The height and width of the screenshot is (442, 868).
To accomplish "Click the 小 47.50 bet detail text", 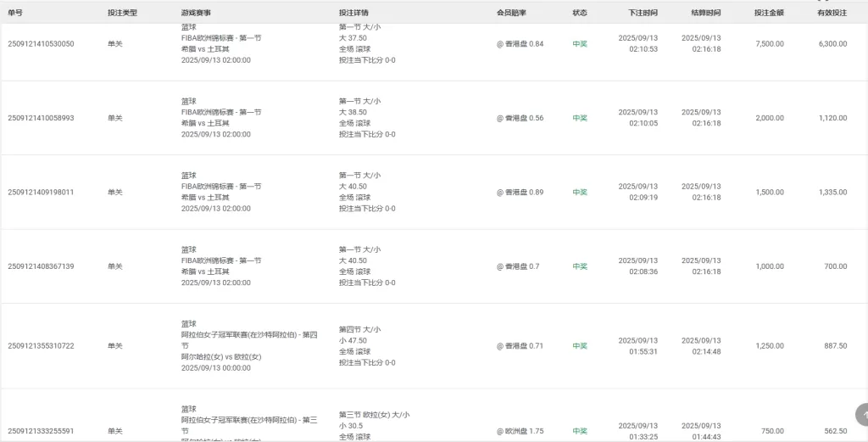I will coord(353,340).
